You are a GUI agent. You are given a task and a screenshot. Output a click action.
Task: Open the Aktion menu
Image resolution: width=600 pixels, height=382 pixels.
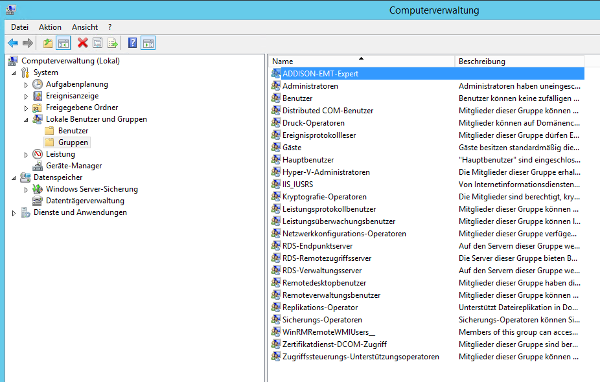point(50,27)
